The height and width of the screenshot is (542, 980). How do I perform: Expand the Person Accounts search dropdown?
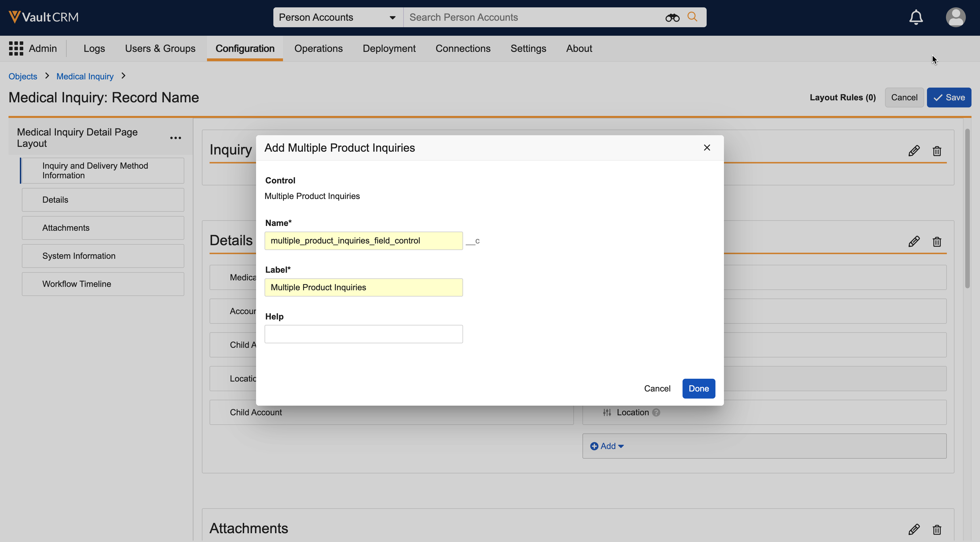click(392, 18)
